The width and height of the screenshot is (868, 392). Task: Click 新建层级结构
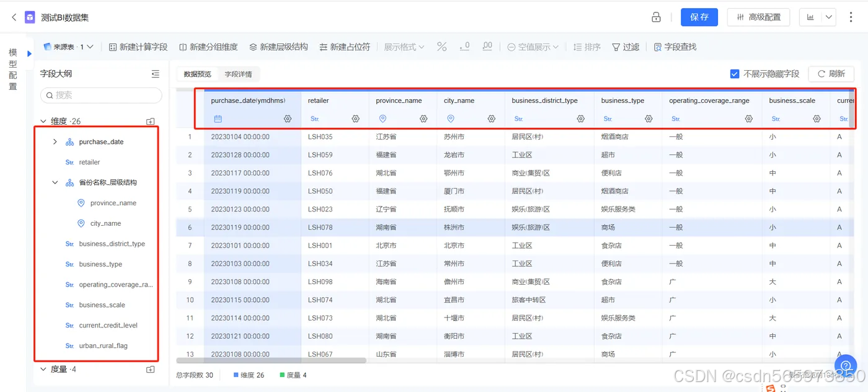[278, 47]
